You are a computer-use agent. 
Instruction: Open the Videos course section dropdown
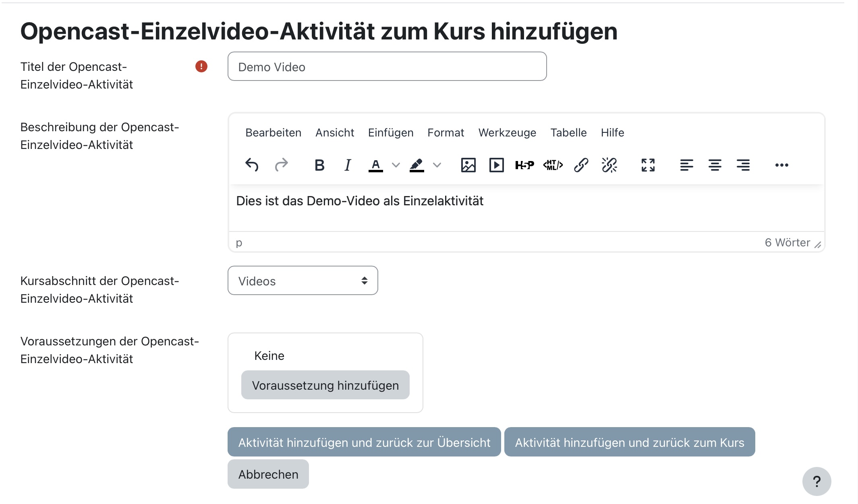(303, 281)
